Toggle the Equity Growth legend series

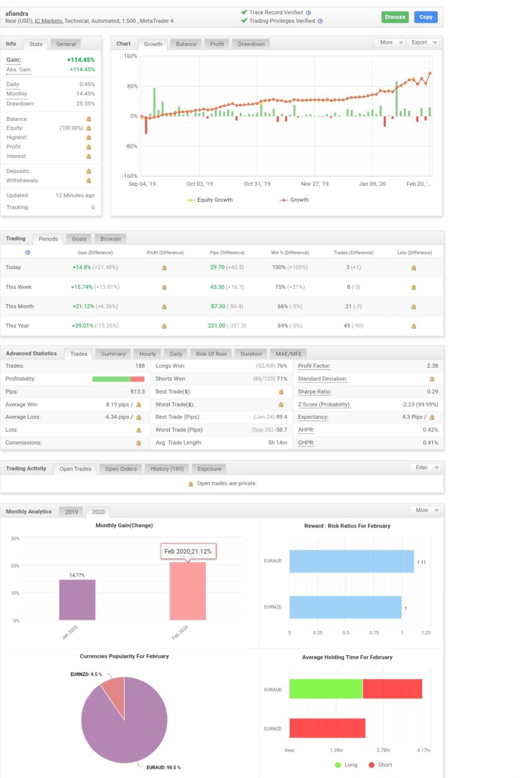[x=210, y=200]
